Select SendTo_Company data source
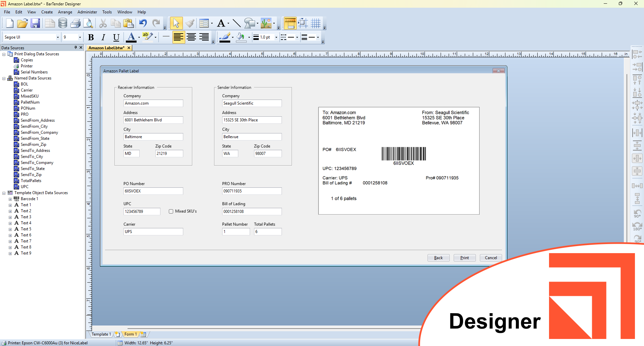The height and width of the screenshot is (346, 644). (x=37, y=163)
